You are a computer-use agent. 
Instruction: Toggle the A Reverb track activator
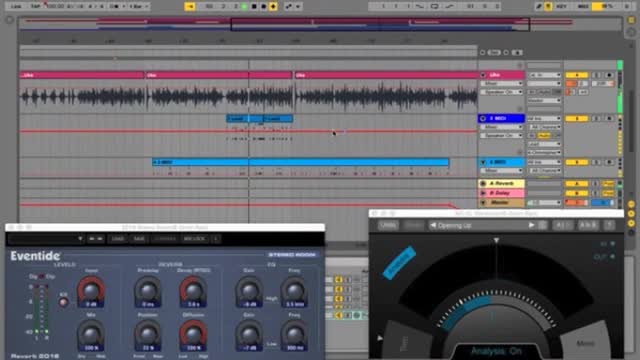coord(576,184)
